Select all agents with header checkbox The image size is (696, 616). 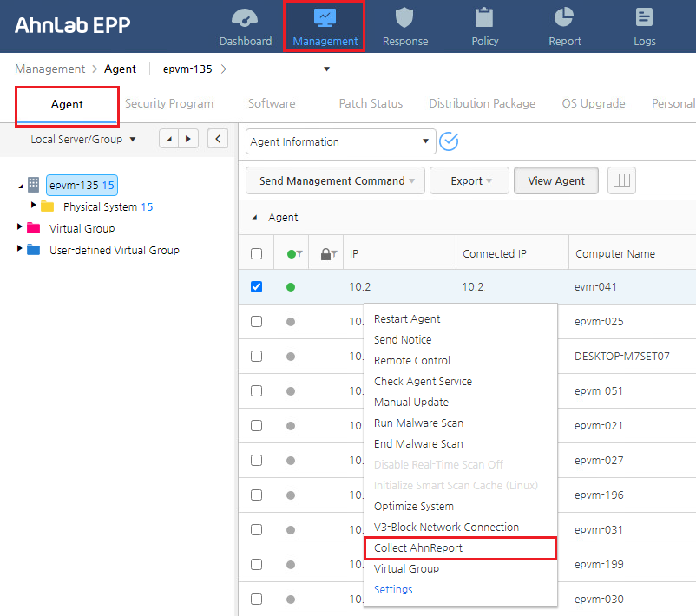(x=256, y=253)
